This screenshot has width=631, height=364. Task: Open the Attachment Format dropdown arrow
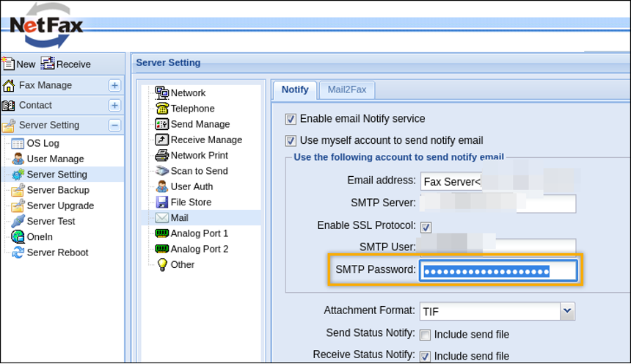tap(567, 311)
